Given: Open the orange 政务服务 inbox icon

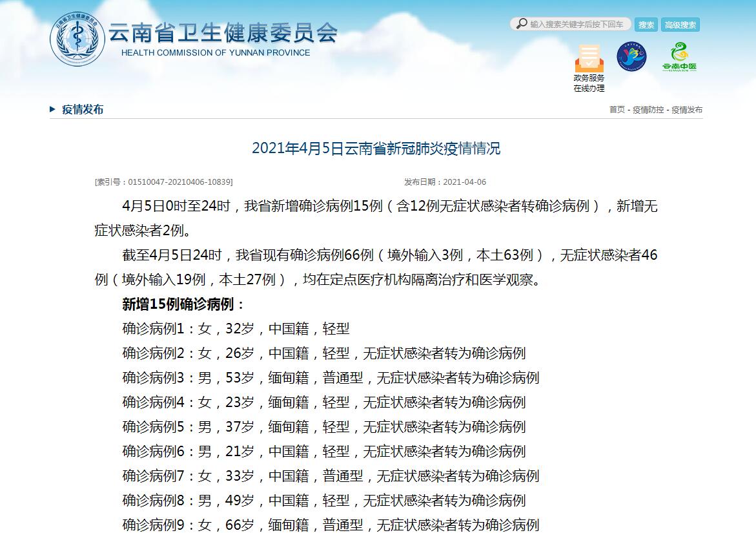Looking at the screenshot, I should (589, 59).
